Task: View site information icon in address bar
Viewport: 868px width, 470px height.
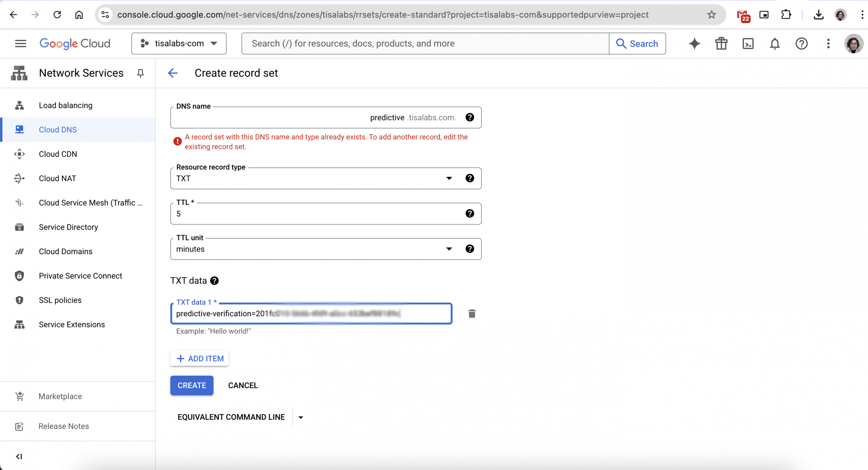Action: [105, 15]
